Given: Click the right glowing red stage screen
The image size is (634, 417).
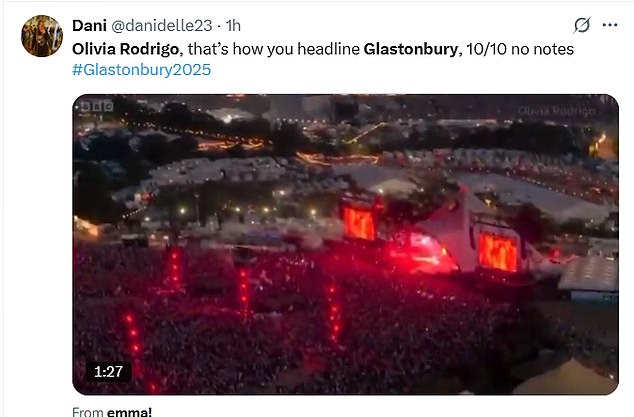Looking at the screenshot, I should 498,251.
